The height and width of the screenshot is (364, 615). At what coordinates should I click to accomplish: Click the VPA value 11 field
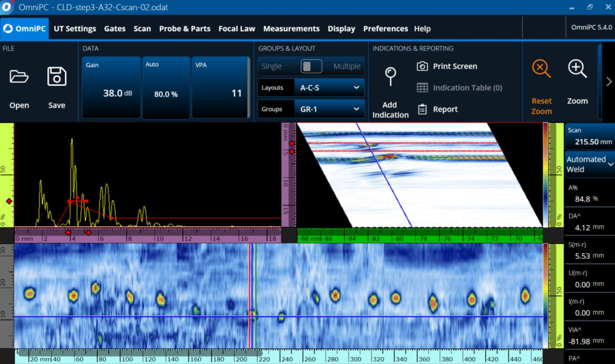click(220, 88)
